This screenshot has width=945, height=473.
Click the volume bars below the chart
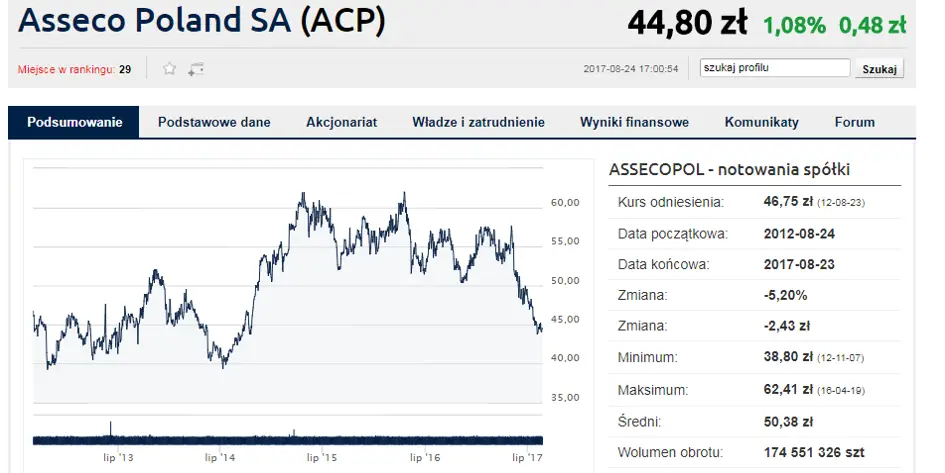pyautogui.click(x=288, y=438)
